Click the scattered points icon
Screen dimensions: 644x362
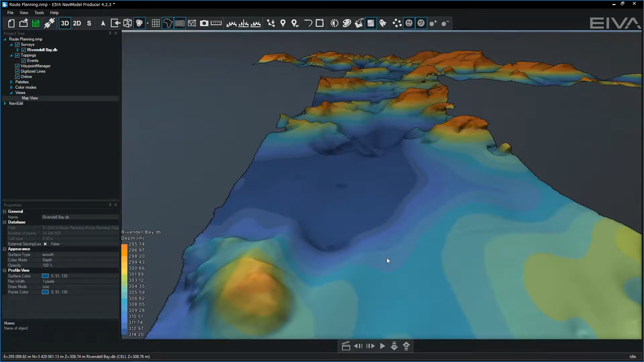pos(397,23)
